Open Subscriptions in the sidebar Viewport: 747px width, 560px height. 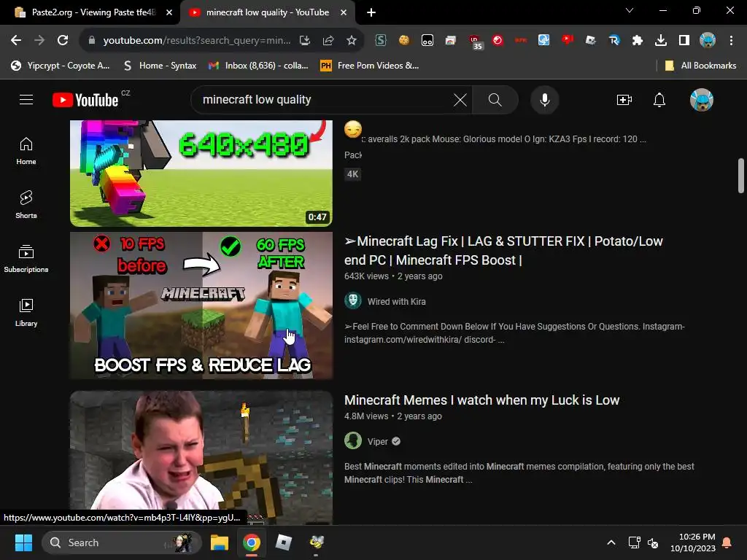point(26,259)
